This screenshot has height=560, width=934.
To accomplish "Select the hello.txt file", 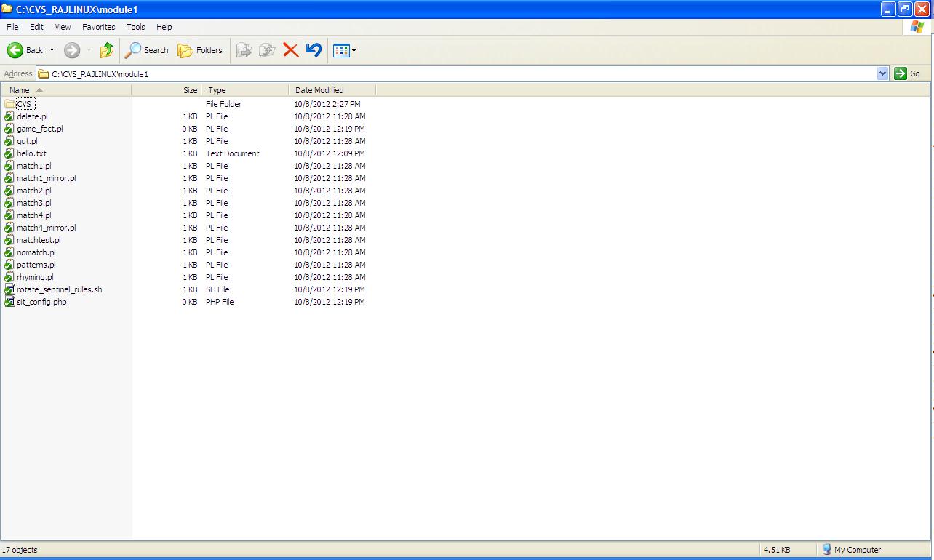I will (x=30, y=153).
